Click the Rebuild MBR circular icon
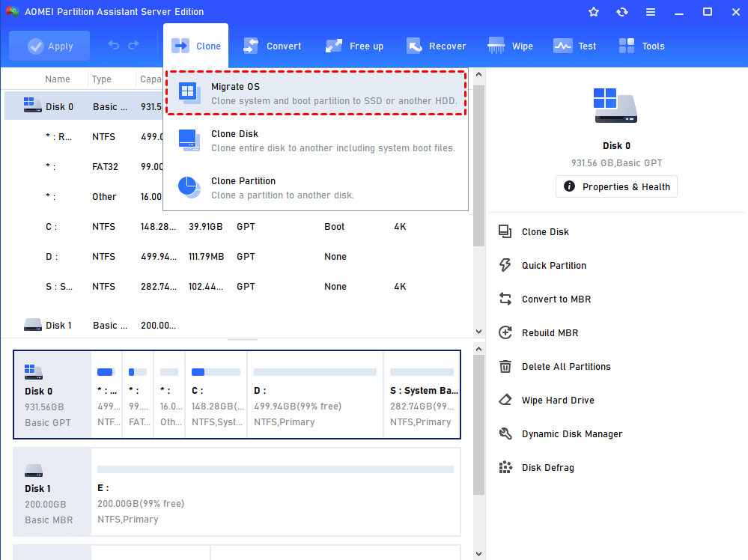 [x=505, y=332]
